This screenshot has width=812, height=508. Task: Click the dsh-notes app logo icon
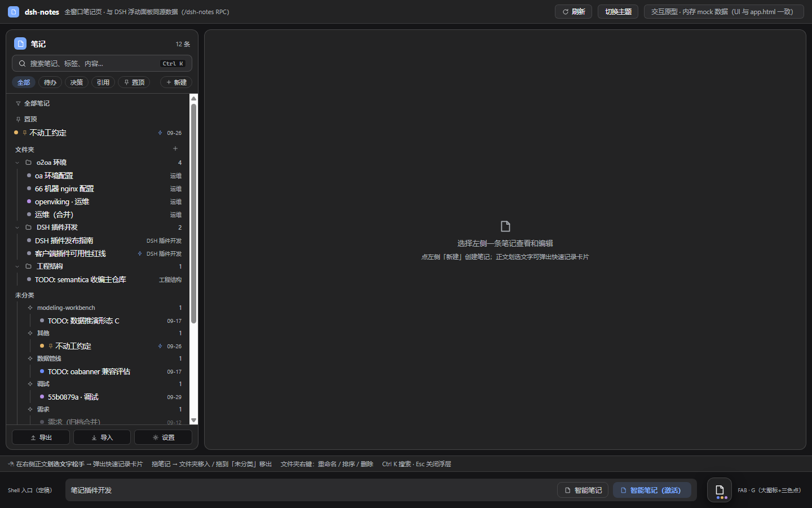tap(14, 11)
